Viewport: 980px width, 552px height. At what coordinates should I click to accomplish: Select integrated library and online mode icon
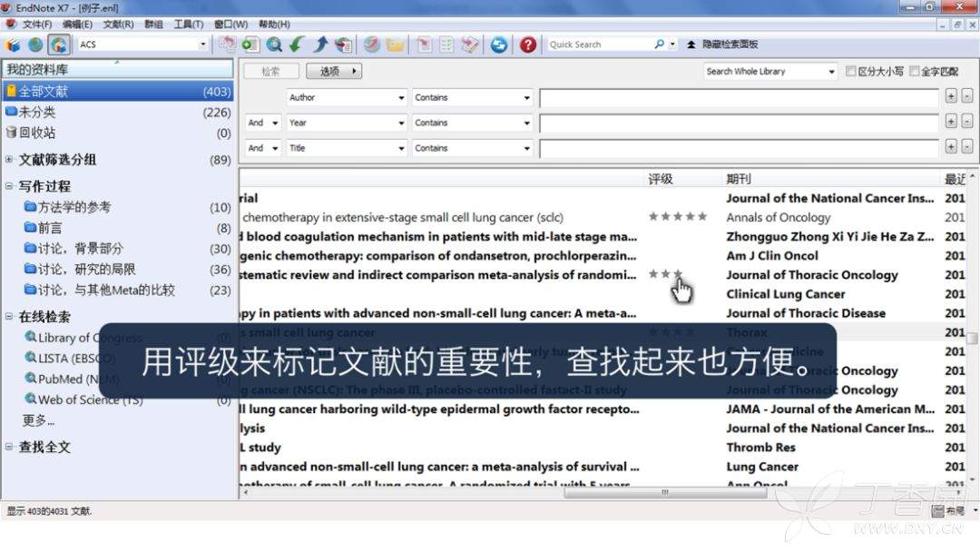point(59,44)
